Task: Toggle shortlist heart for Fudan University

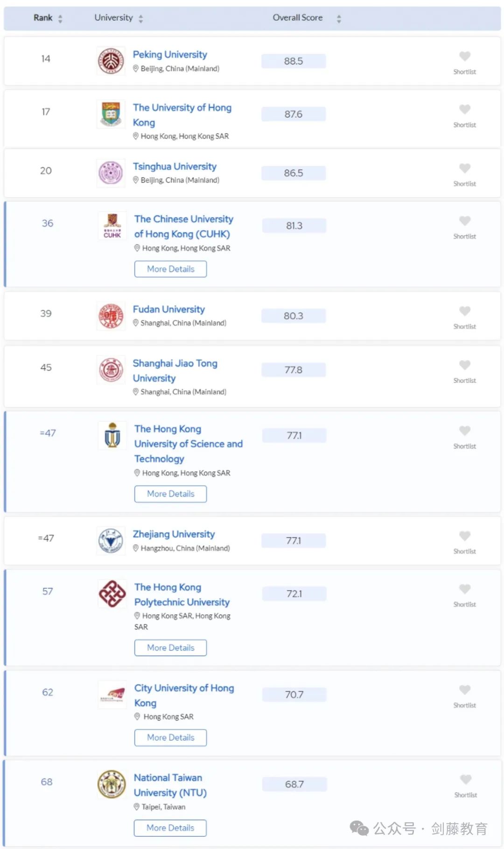Action: coord(465,311)
